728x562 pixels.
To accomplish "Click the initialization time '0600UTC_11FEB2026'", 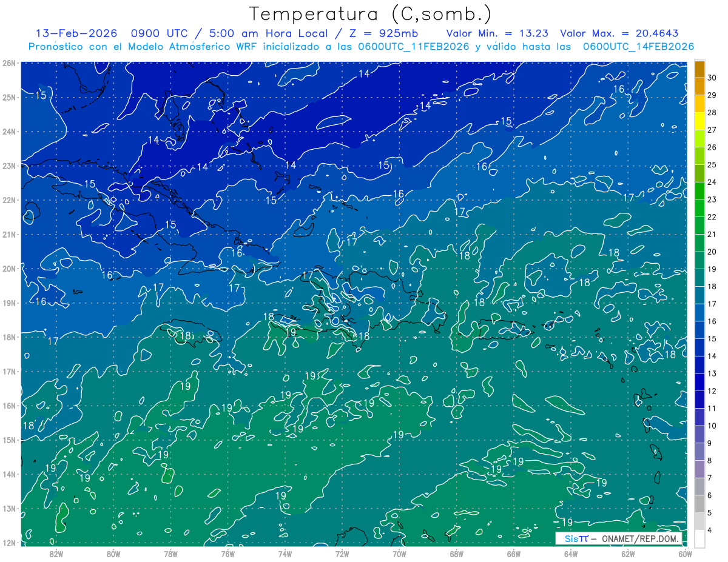I will tap(413, 46).
